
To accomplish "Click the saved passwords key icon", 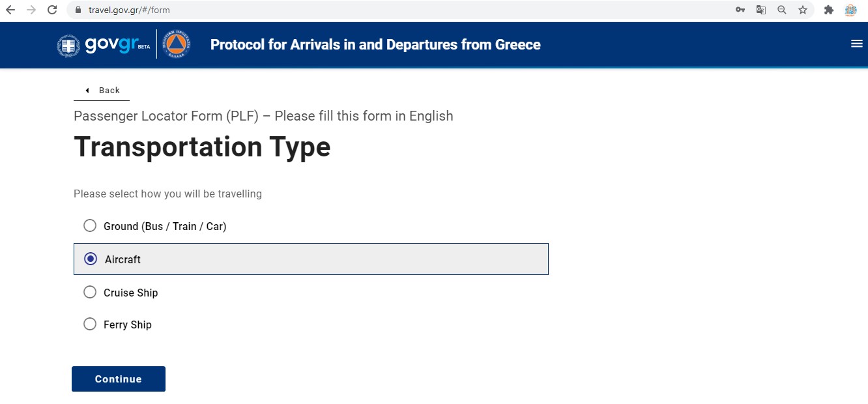I will [740, 10].
